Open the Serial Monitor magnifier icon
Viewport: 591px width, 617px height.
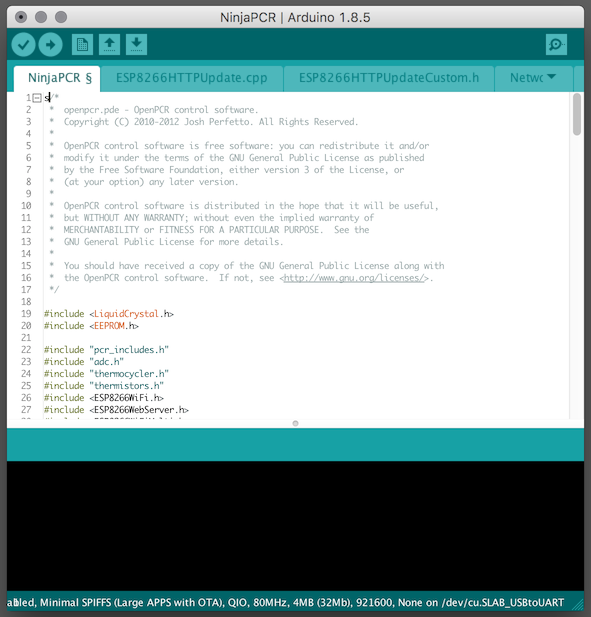[x=556, y=44]
